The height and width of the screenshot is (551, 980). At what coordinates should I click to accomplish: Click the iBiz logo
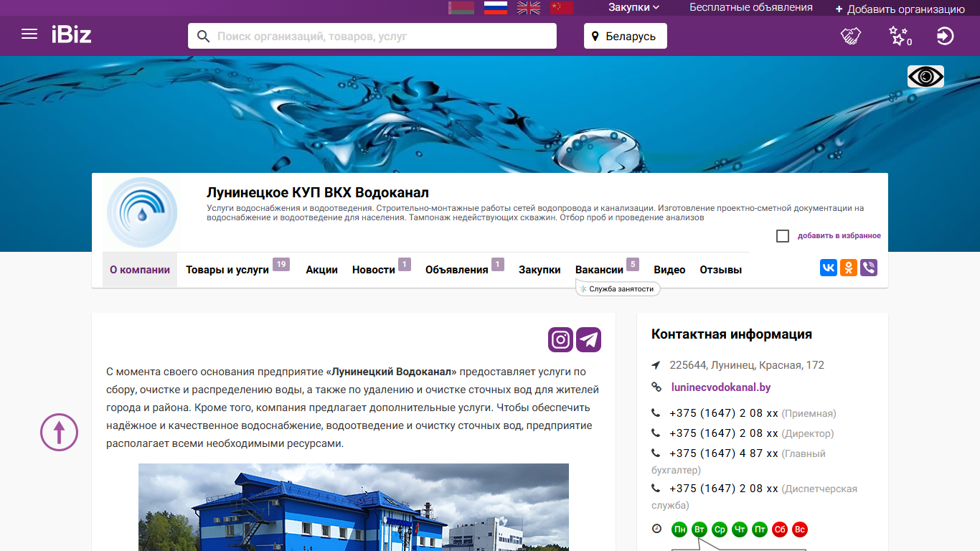coord(72,34)
